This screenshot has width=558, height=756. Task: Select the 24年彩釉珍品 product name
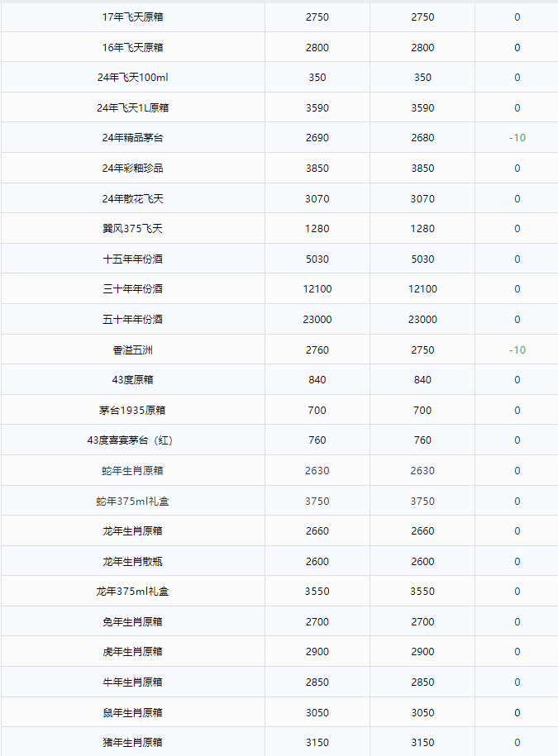[132, 168]
